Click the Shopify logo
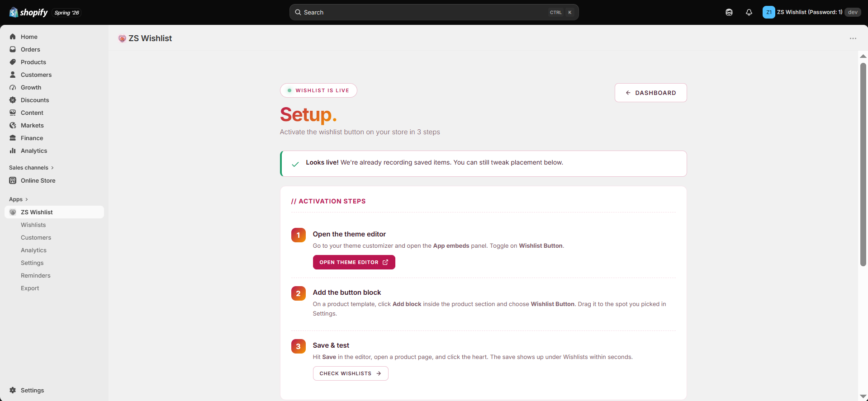The height and width of the screenshot is (401, 868). tap(28, 12)
